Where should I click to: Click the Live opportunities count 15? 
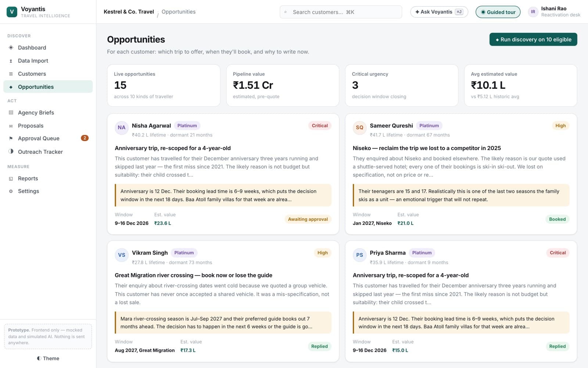pos(120,85)
